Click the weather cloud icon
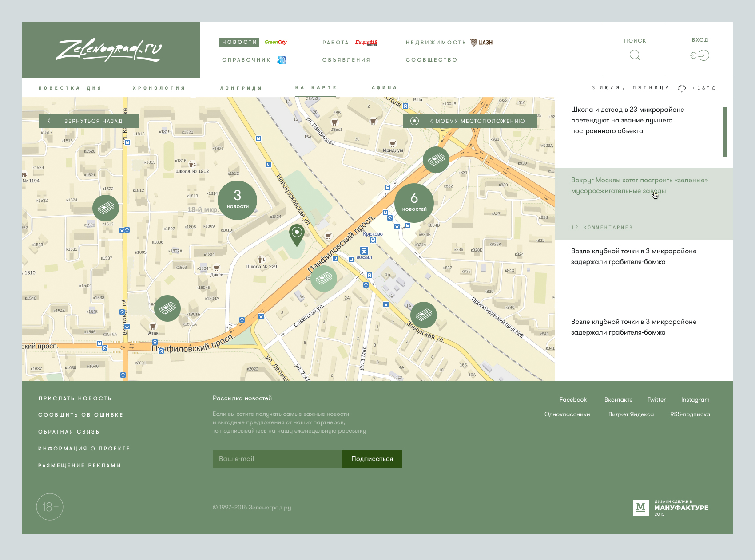 coord(682,88)
